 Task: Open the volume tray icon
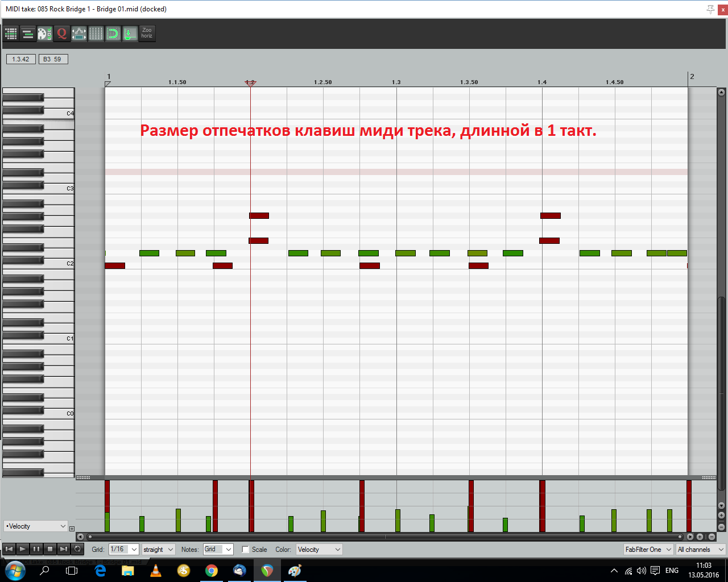coord(642,571)
